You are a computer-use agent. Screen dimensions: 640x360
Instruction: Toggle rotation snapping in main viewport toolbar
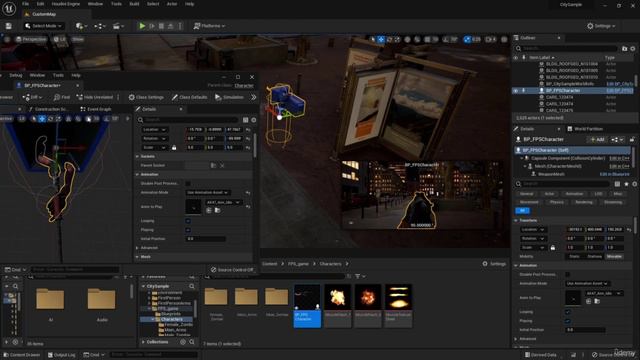click(x=446, y=39)
